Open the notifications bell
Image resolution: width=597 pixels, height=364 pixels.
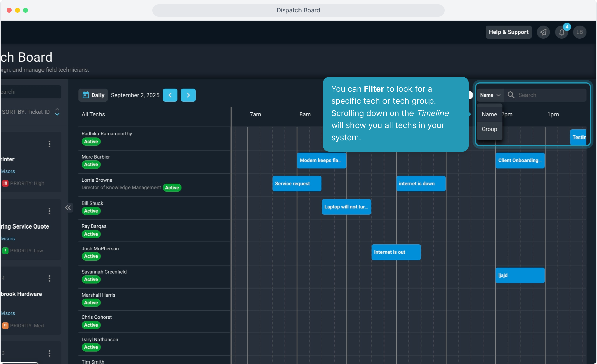[x=561, y=32]
